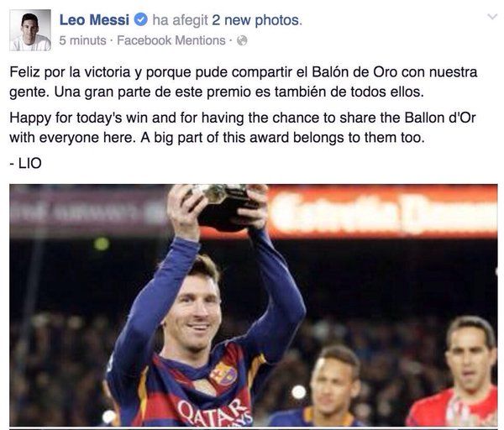Click the '- LIO' signature line

[25, 163]
